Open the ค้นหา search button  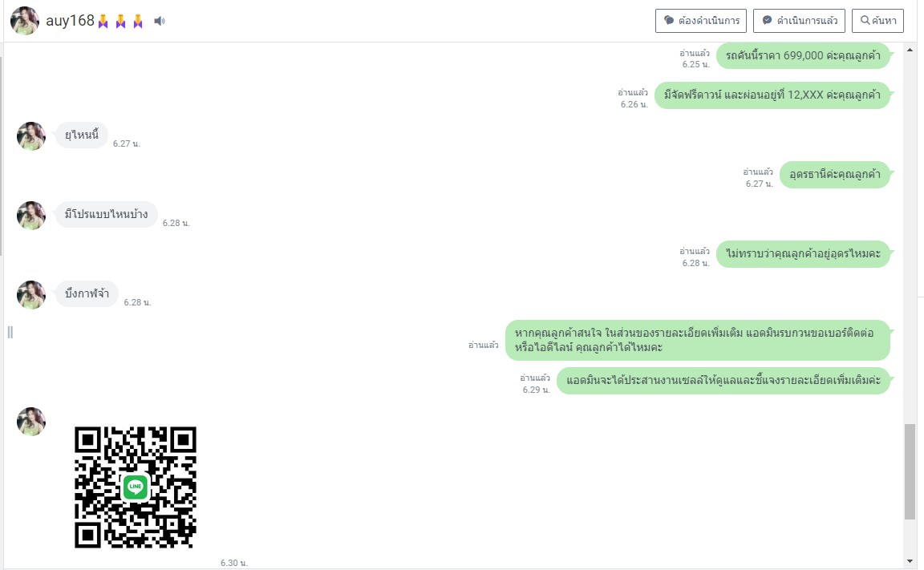(x=877, y=21)
